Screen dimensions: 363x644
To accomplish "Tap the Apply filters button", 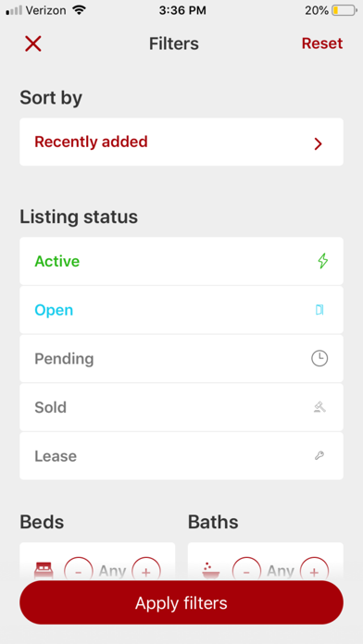I will [x=181, y=603].
